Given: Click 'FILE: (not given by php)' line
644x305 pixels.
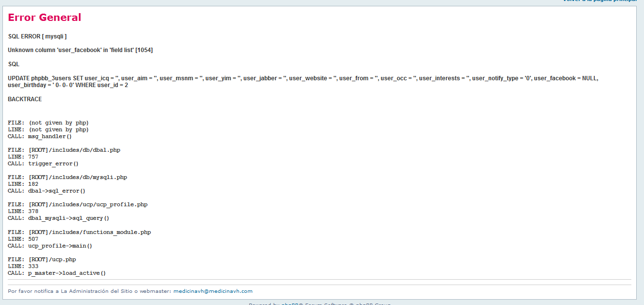Looking at the screenshot, I should pyautogui.click(x=48, y=123).
